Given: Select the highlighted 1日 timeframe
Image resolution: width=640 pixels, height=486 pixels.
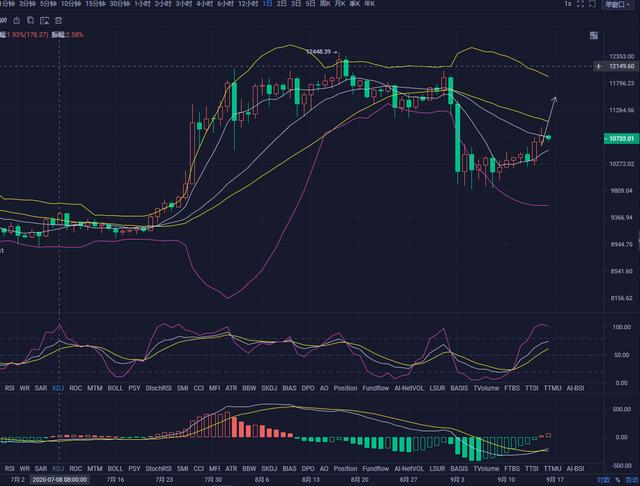Looking at the screenshot, I should [267, 4].
